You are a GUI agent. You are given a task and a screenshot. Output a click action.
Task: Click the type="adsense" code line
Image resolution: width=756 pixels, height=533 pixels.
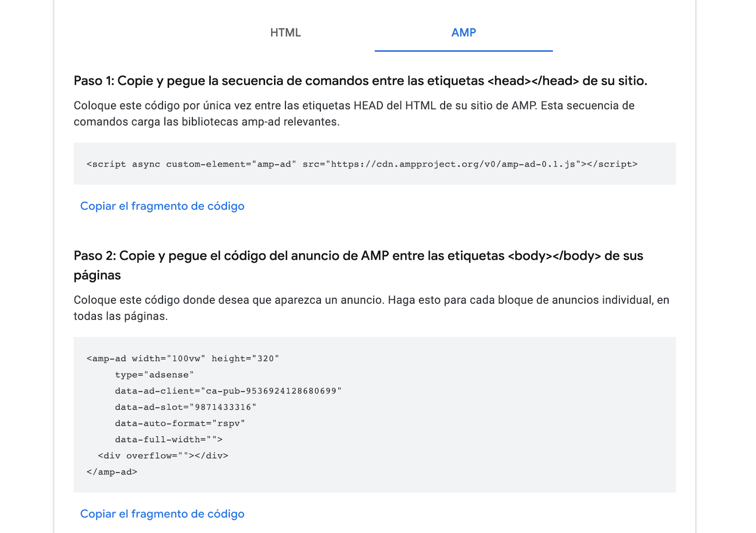coord(154,375)
